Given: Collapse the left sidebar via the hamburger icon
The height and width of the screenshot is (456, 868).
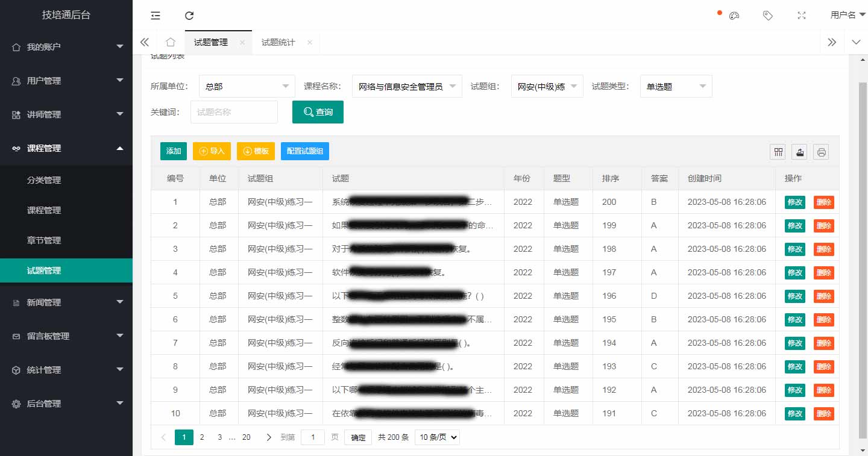Looking at the screenshot, I should [155, 15].
